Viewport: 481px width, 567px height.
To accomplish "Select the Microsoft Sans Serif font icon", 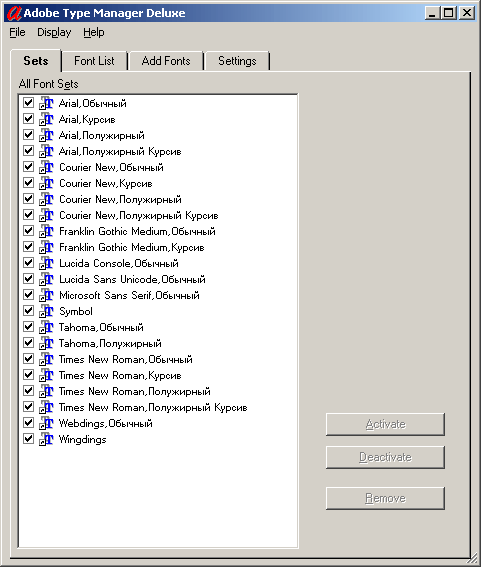I will click(x=46, y=295).
